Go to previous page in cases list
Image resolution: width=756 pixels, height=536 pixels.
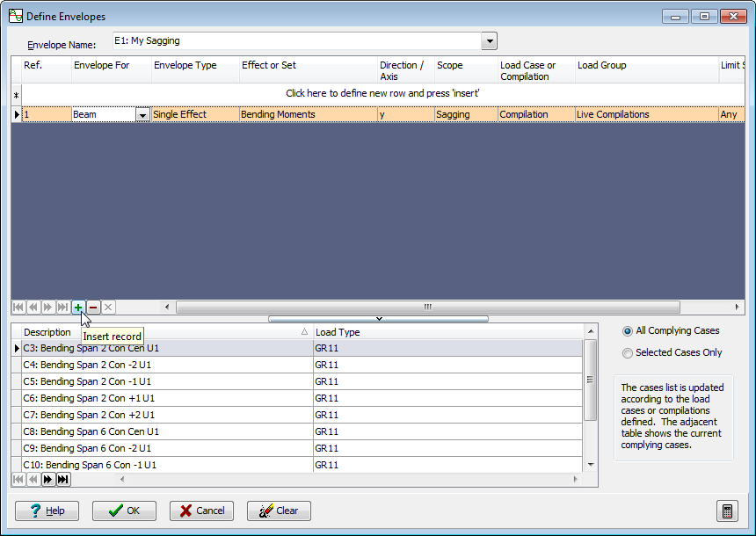[x=33, y=479]
